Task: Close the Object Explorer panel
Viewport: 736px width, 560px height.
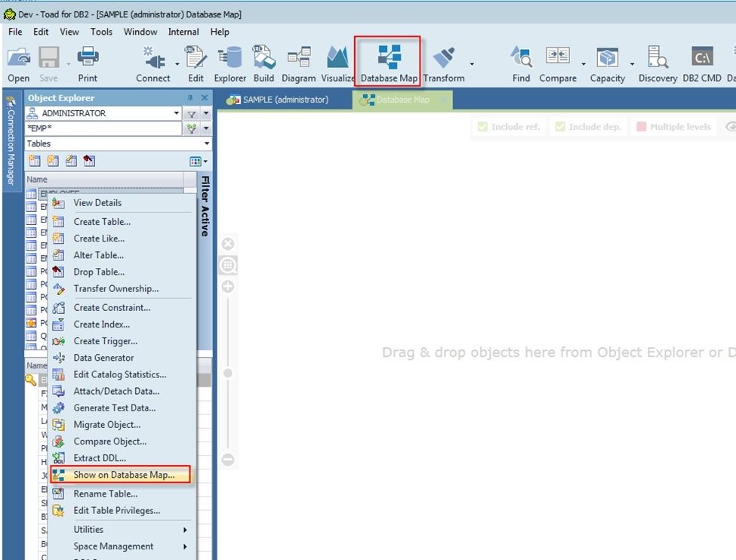Action: [x=205, y=97]
